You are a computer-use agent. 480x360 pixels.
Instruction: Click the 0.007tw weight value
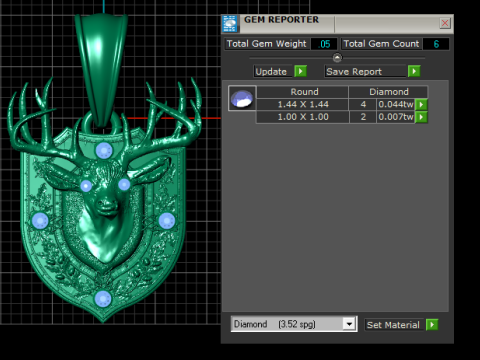pos(396,117)
